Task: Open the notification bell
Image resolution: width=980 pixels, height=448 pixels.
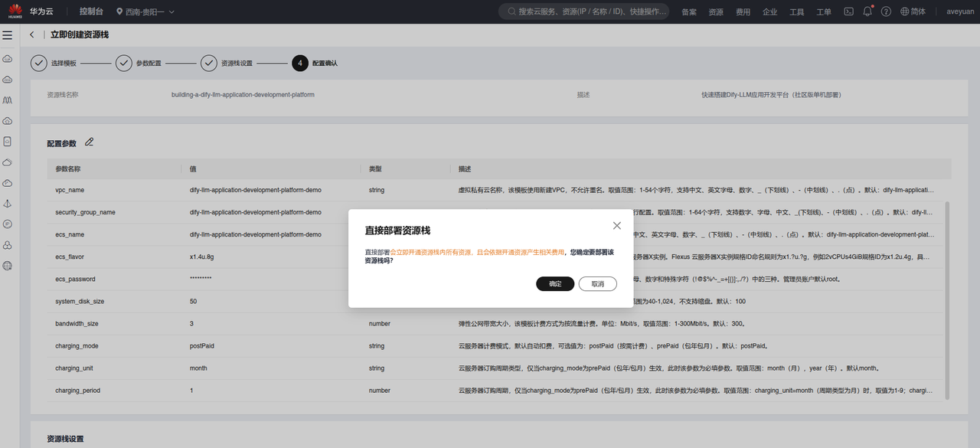Action: pyautogui.click(x=867, y=11)
